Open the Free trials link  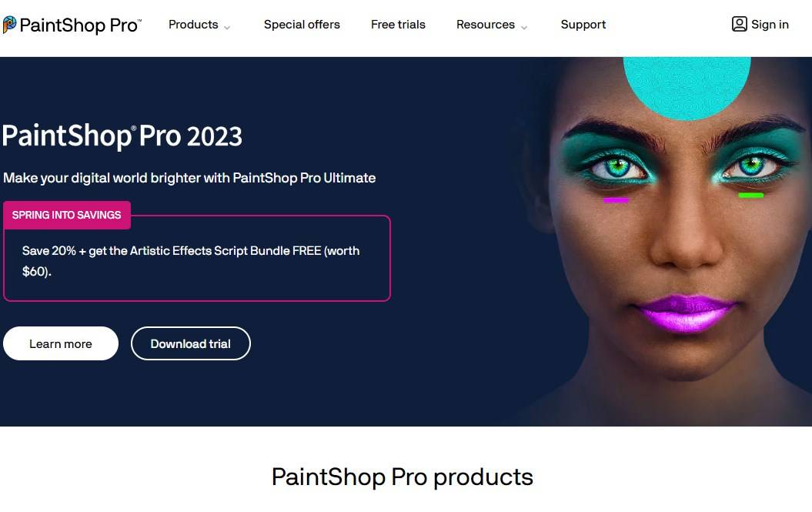pyautogui.click(x=398, y=25)
